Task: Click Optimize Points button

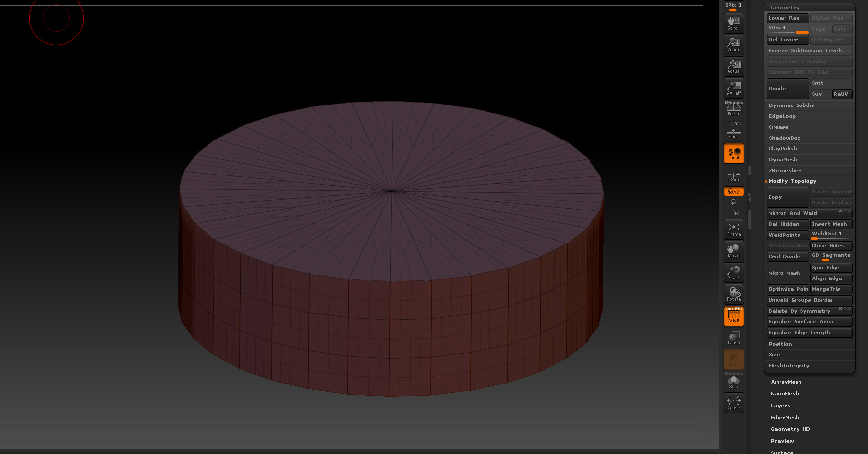Action: tap(788, 289)
